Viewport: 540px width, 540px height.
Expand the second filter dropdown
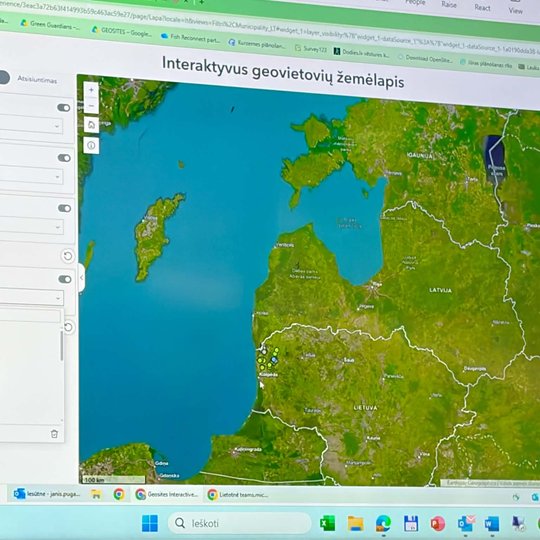click(30, 176)
